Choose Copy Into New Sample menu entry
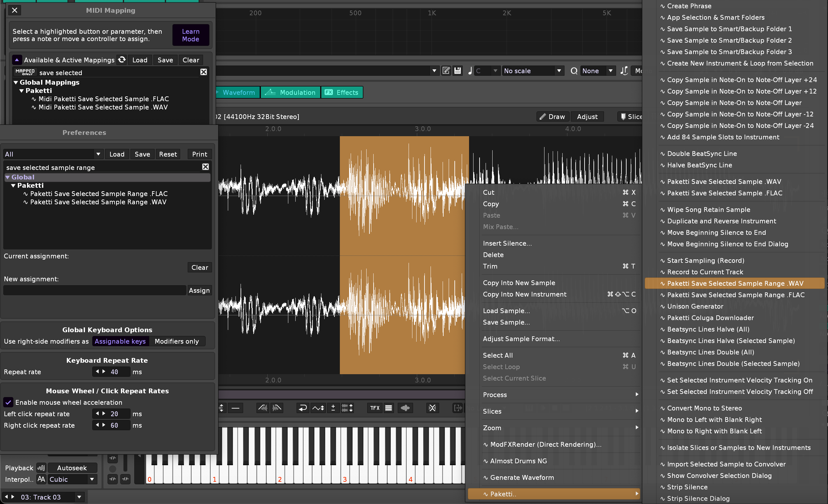 tap(519, 283)
